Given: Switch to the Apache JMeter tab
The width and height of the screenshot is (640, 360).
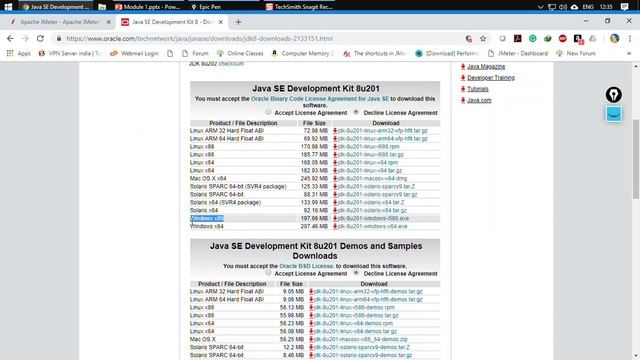Looking at the screenshot, I should click(59, 22).
